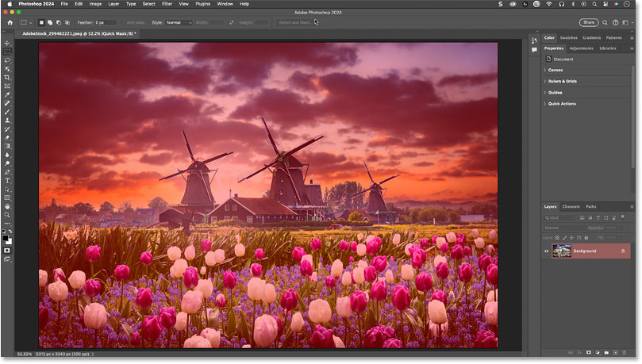Click the Add layer mask icon
The width and height of the screenshot is (642, 364).
(588, 352)
